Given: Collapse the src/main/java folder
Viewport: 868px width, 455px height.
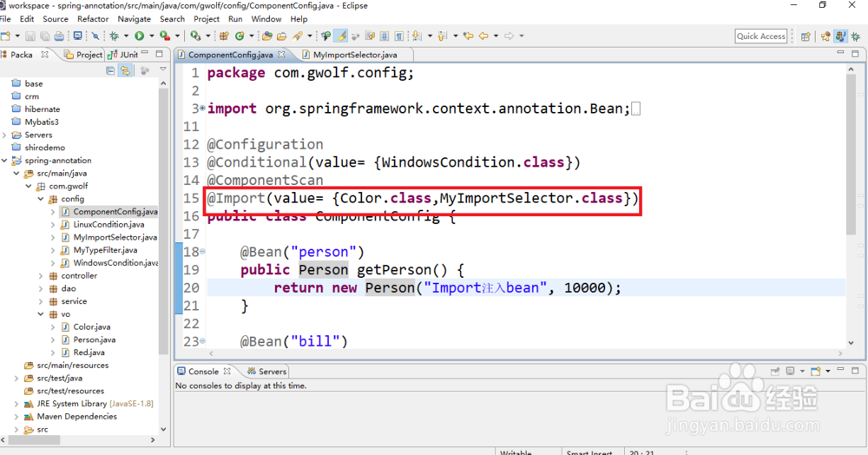Looking at the screenshot, I should click(x=16, y=174).
